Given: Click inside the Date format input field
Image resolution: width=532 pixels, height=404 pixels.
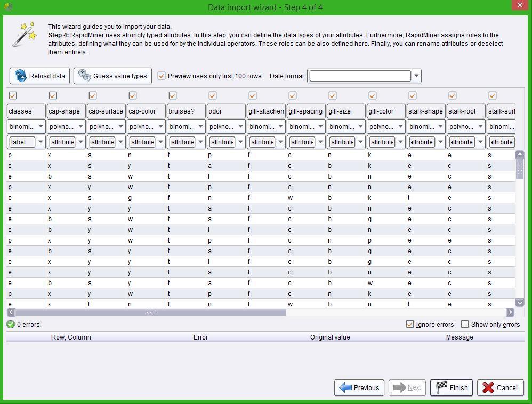Looking at the screenshot, I should tap(360, 76).
